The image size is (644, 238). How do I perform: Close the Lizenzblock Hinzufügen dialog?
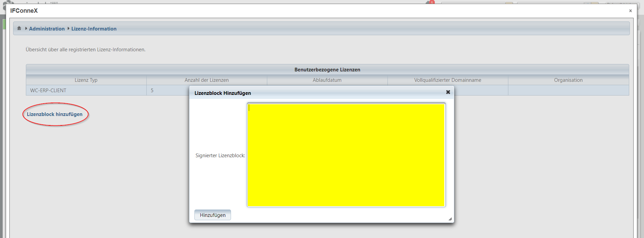[x=448, y=92]
